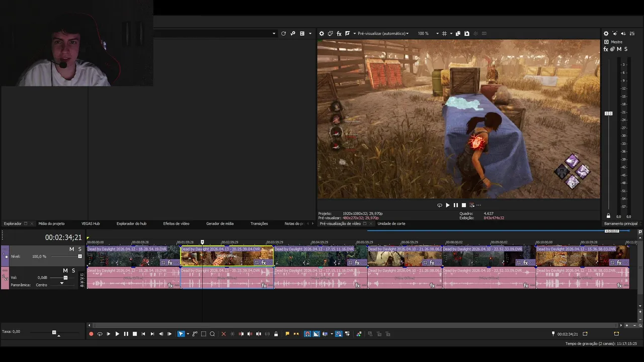Viewport: 644px width, 362px height.
Task: Solo audio track 2
Action: point(73,270)
